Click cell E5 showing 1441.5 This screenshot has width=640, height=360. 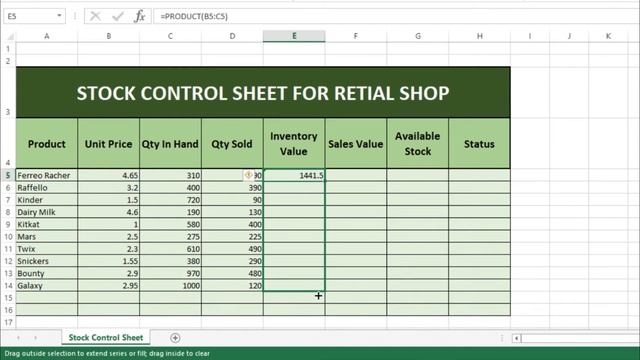pos(294,175)
